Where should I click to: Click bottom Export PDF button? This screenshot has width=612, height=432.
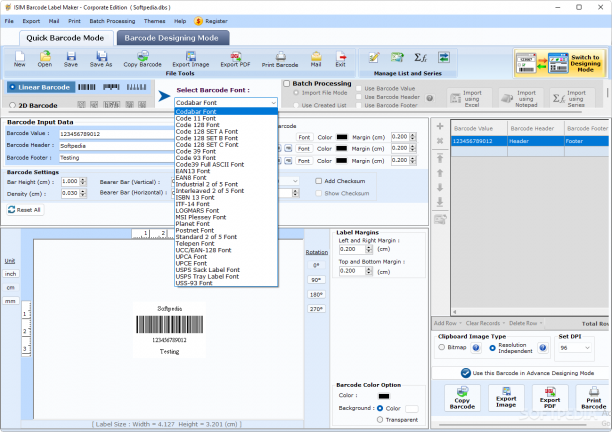point(550,398)
